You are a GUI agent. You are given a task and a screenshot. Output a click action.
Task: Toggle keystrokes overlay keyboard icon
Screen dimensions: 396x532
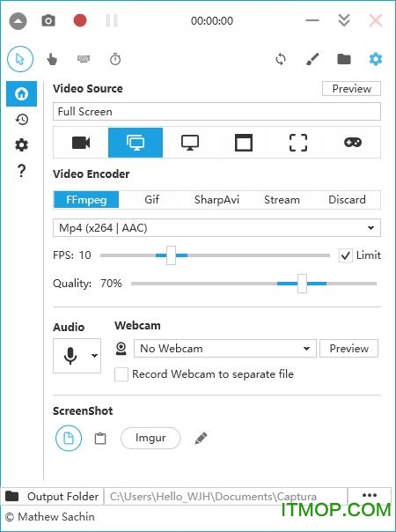(84, 59)
